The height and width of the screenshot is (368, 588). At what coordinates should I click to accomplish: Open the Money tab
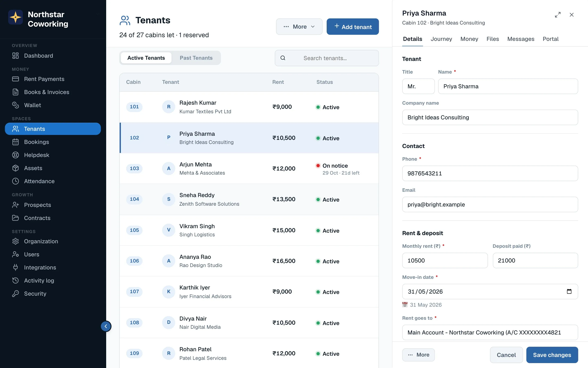pyautogui.click(x=469, y=39)
